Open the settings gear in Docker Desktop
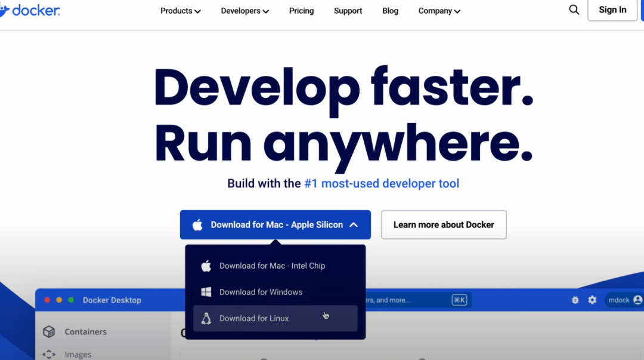The image size is (644, 360). click(x=592, y=300)
